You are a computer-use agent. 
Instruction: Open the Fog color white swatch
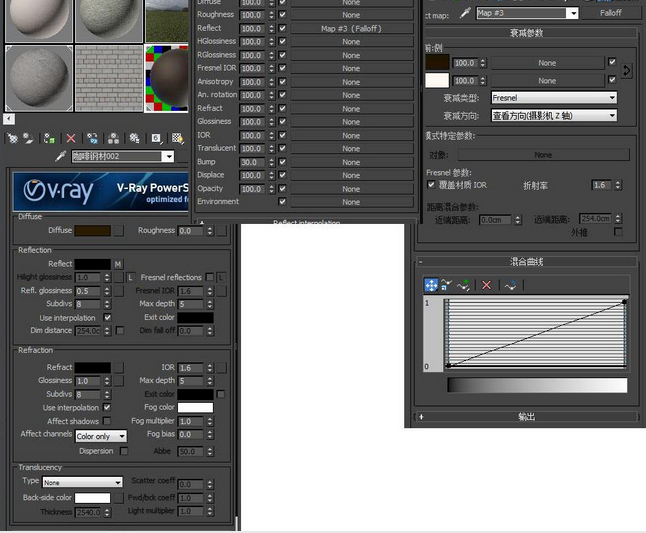195,407
